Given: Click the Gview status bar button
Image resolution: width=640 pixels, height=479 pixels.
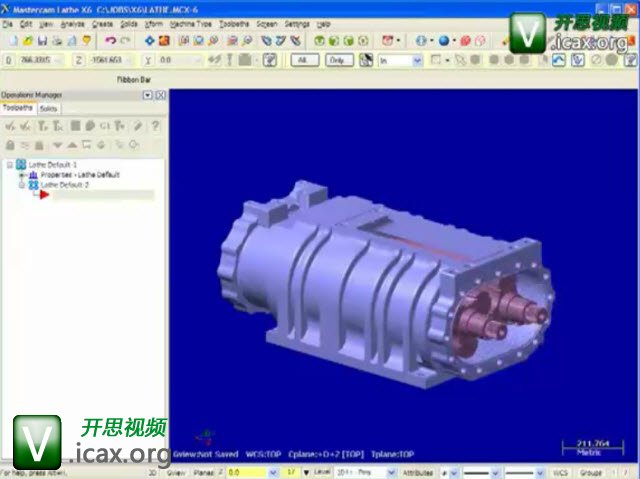Looking at the screenshot, I should pyautogui.click(x=176, y=472).
